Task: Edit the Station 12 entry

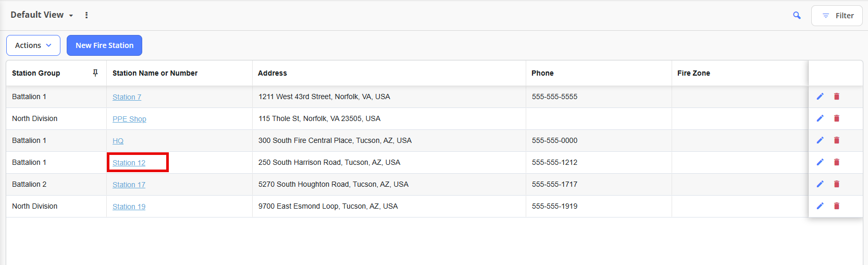Action: click(x=820, y=162)
